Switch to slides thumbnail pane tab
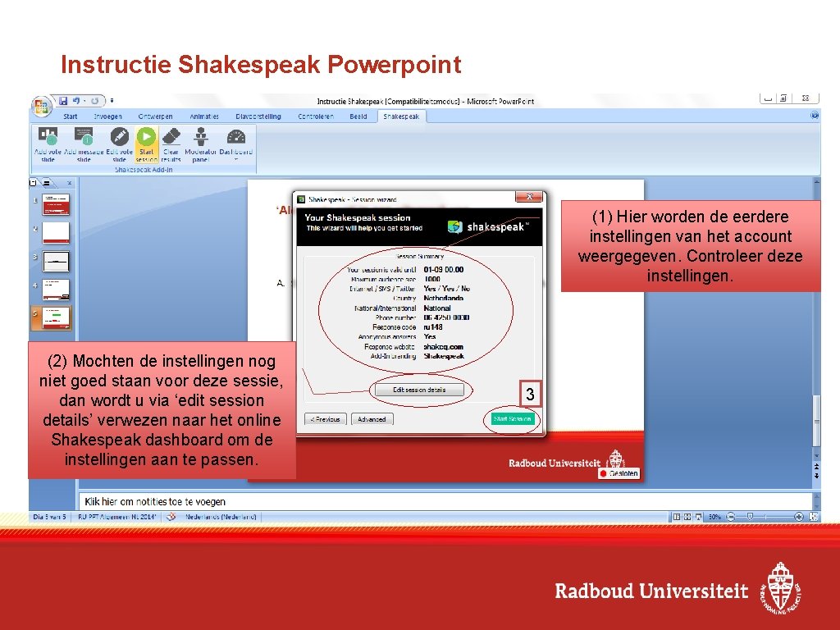This screenshot has height=630, width=840. pos(34,183)
